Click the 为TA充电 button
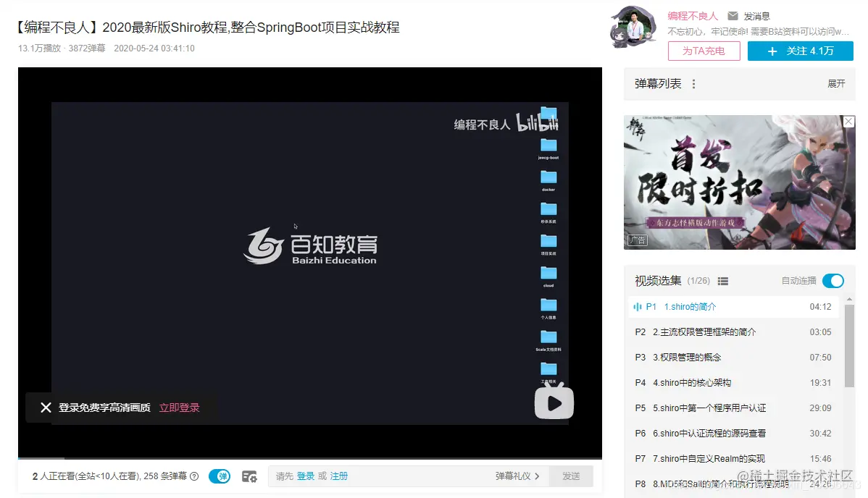Viewport: 868px width, 498px height. 704,51
